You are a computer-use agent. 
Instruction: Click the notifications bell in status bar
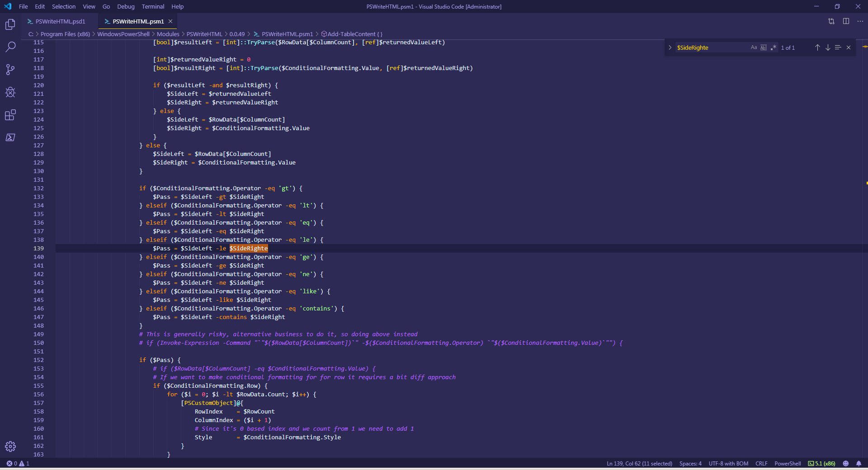tap(859, 463)
